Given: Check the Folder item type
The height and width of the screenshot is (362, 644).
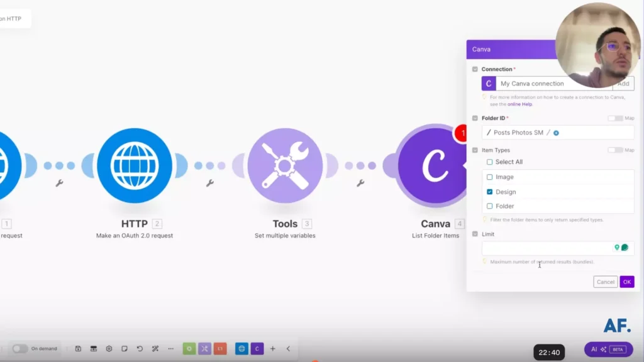Looking at the screenshot, I should tap(489, 206).
